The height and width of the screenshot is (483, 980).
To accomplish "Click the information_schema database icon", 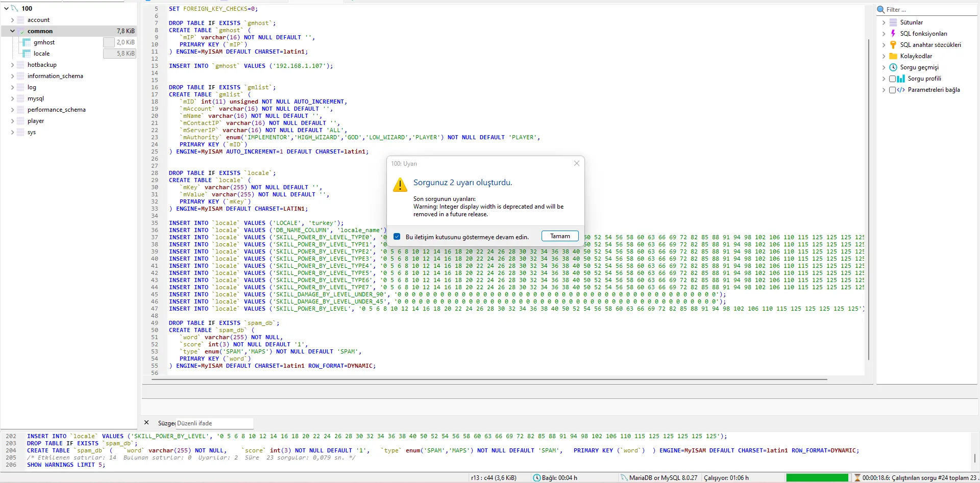I will [21, 76].
